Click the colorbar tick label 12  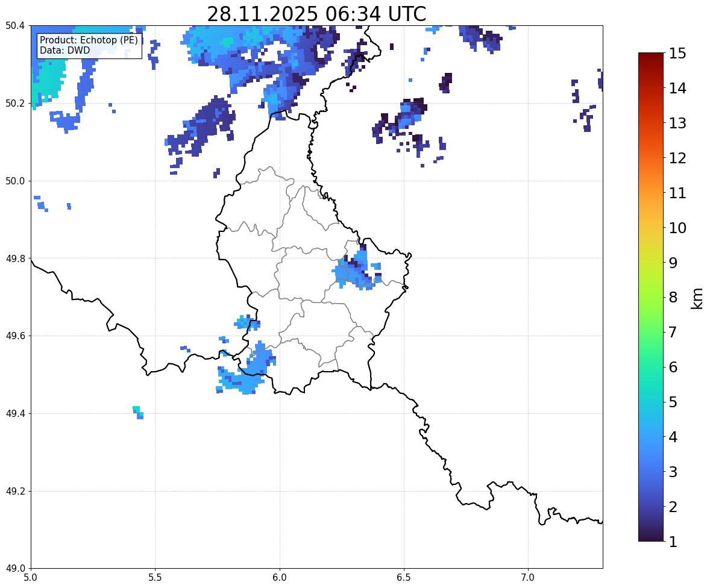click(677, 158)
